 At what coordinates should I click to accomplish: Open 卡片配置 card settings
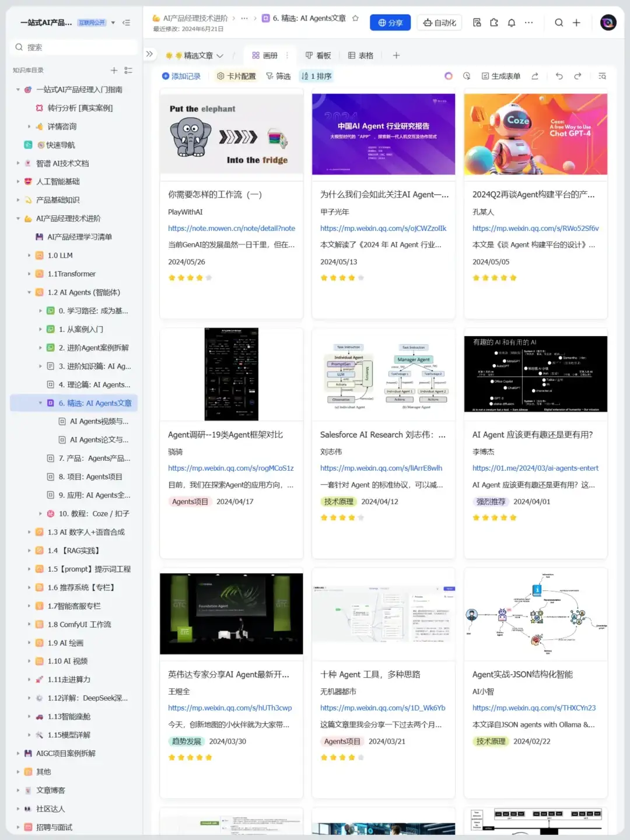click(x=236, y=76)
